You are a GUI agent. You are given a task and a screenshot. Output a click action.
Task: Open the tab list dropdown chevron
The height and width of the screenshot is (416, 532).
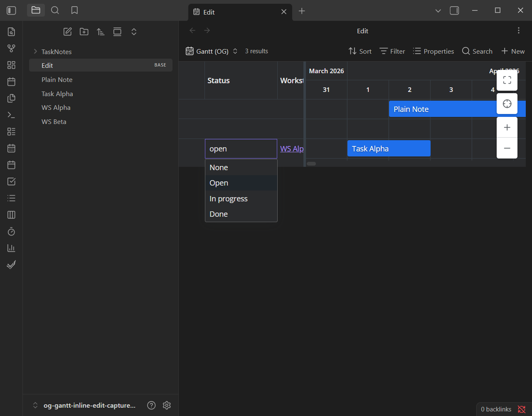pyautogui.click(x=438, y=11)
